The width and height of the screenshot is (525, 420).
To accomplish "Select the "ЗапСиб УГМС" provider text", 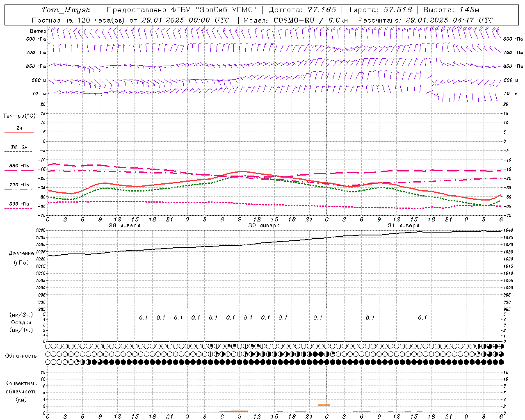I will (226, 10).
